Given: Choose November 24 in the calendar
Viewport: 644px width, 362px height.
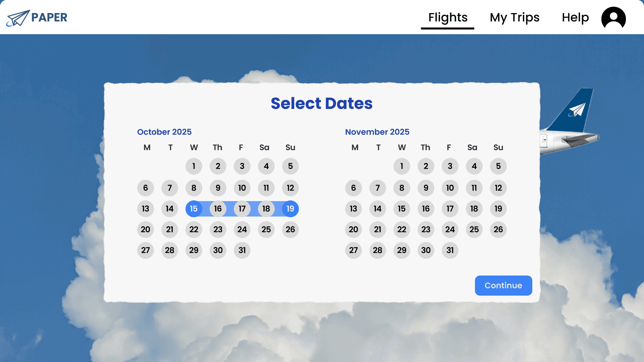Looking at the screenshot, I should pyautogui.click(x=450, y=230).
